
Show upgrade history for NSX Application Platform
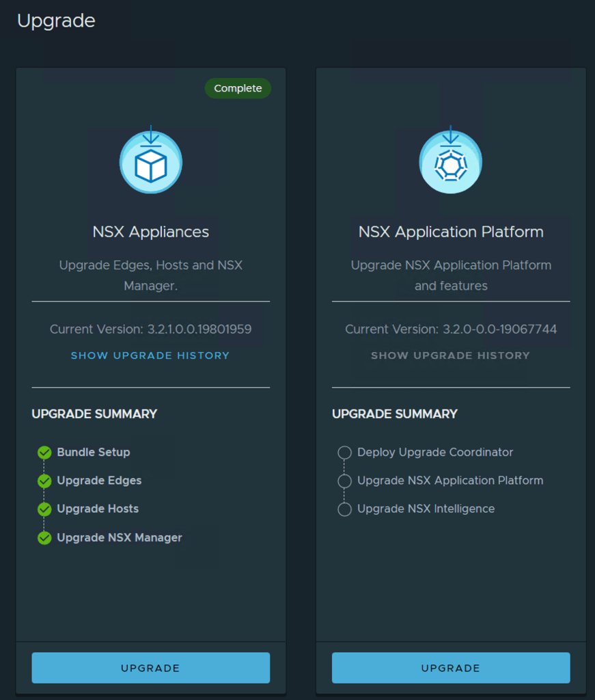450,355
